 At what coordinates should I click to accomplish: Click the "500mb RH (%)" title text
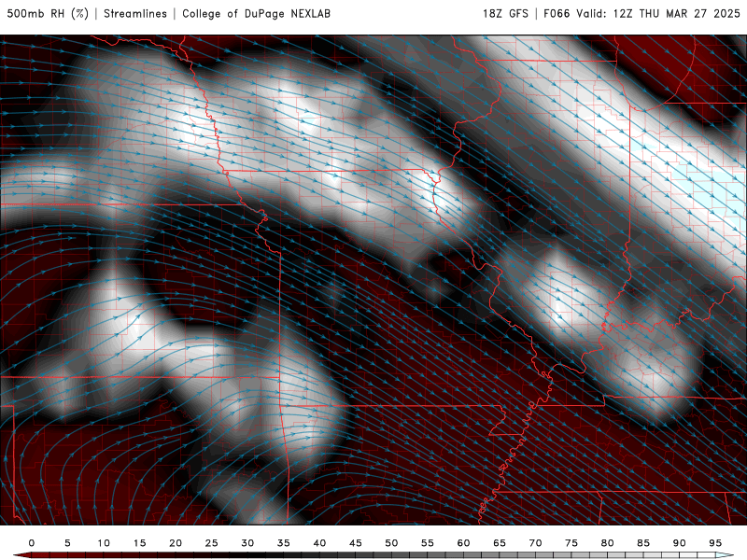click(x=48, y=14)
